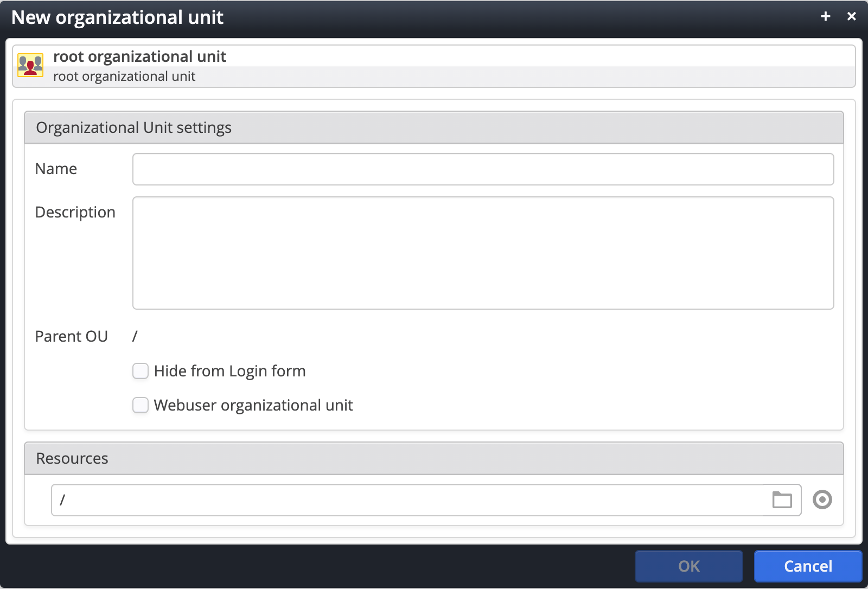Image resolution: width=868 pixels, height=589 pixels.
Task: Close the dialog with the × icon
Action: pyautogui.click(x=852, y=16)
